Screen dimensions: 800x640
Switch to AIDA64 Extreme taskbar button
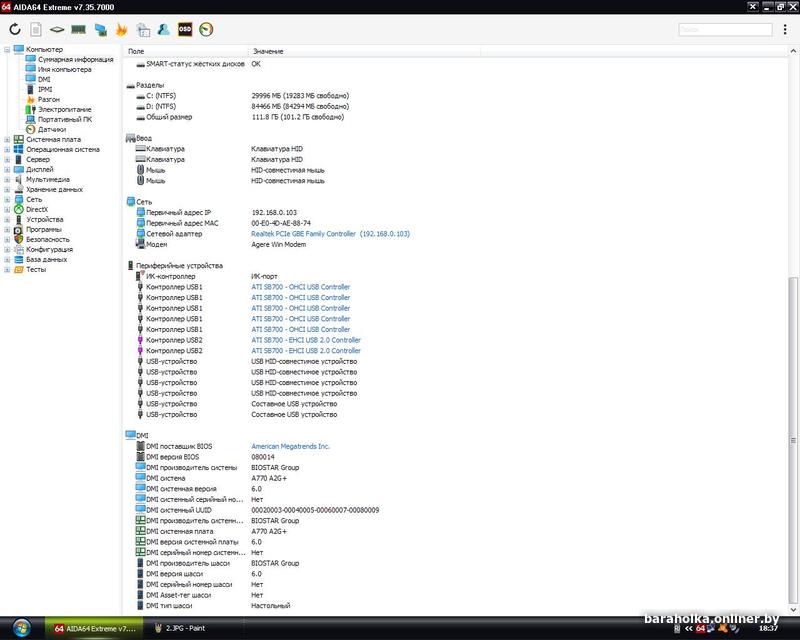[x=95, y=628]
